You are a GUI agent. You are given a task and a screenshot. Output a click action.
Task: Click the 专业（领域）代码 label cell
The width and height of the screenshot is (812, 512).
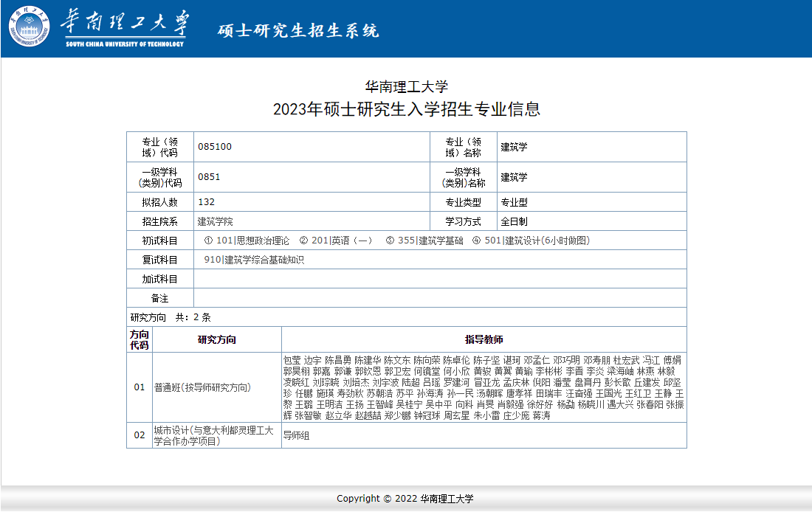(160, 147)
